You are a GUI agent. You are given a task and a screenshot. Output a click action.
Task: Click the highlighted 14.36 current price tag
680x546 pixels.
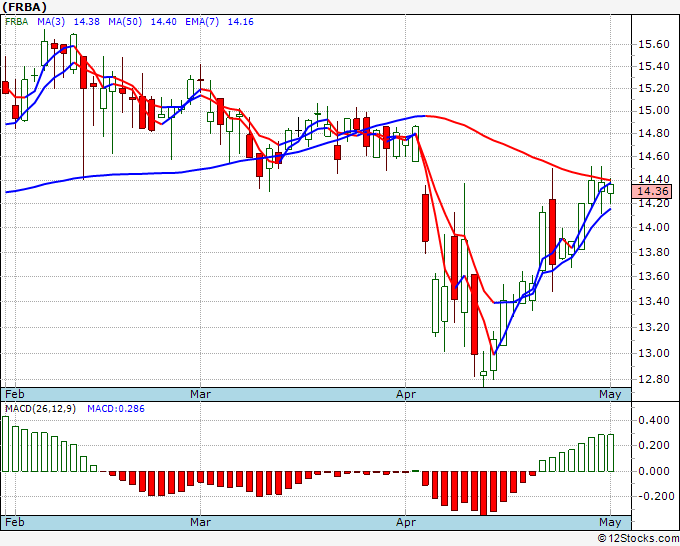pyautogui.click(x=654, y=191)
